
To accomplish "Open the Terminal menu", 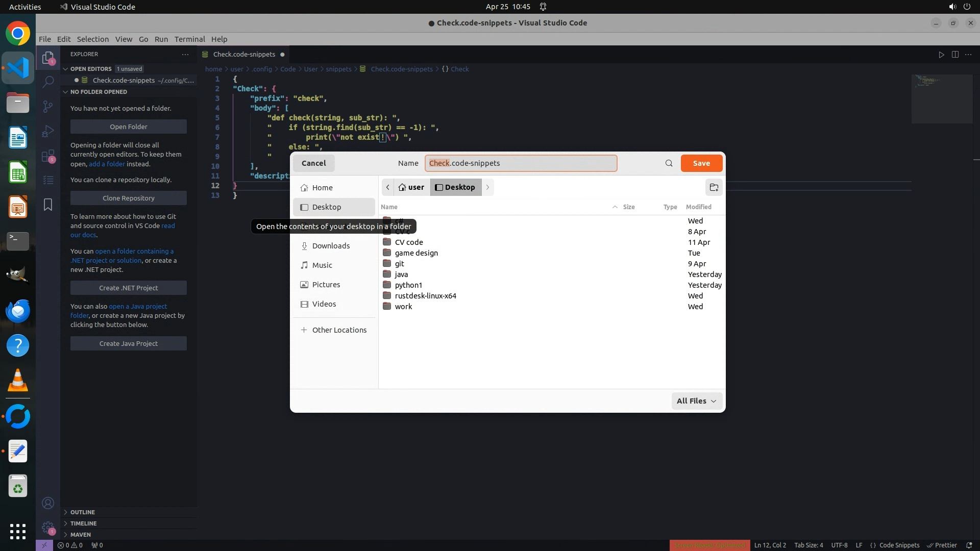I will click(189, 39).
